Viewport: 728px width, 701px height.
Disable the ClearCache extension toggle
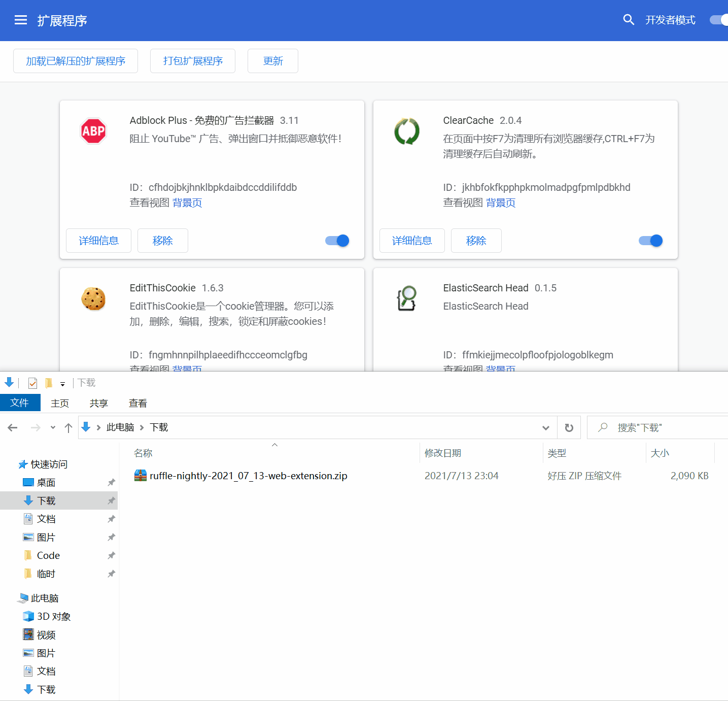pyautogui.click(x=651, y=241)
